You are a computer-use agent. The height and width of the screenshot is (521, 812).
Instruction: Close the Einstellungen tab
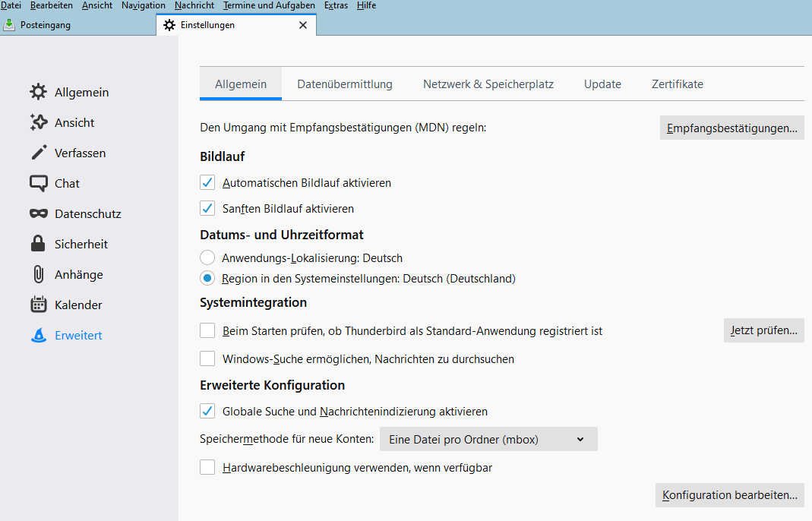303,25
